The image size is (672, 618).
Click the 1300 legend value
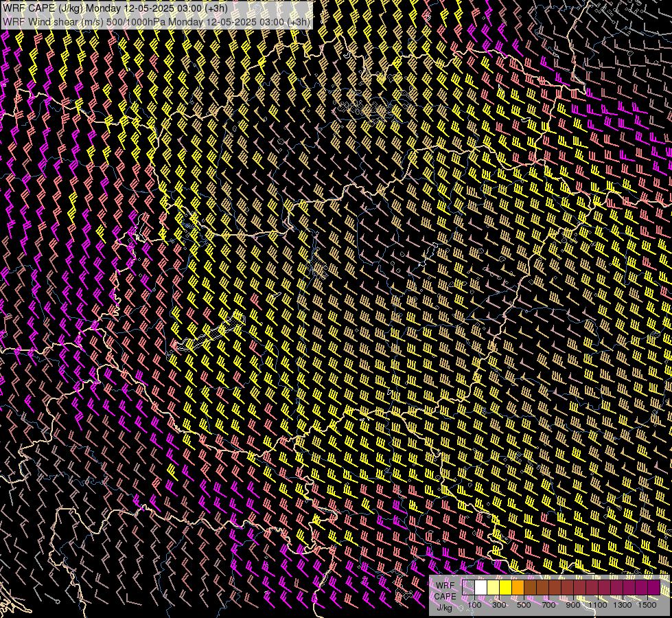[623, 605]
